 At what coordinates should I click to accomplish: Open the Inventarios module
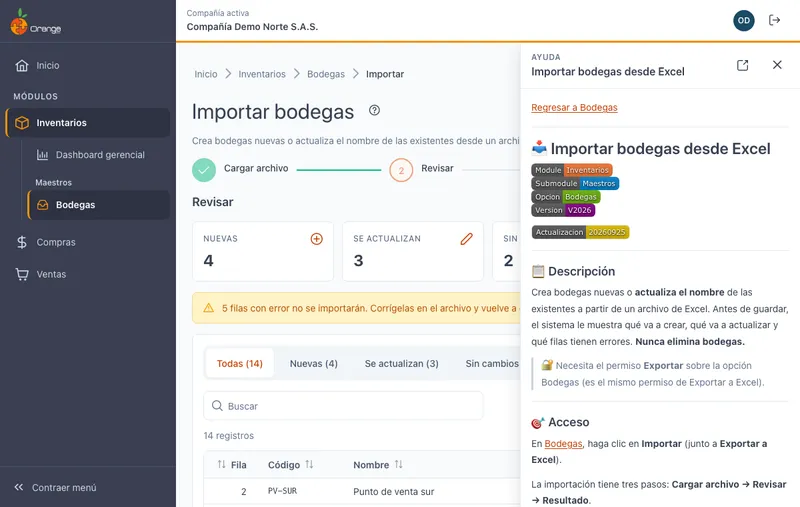(88, 123)
